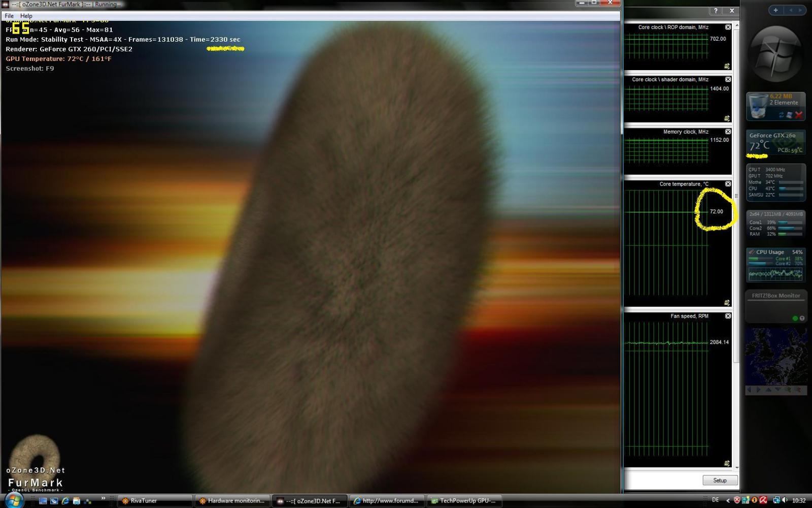
Task: Switch to oZone3D.Net FurMark taskbar button
Action: click(x=310, y=501)
